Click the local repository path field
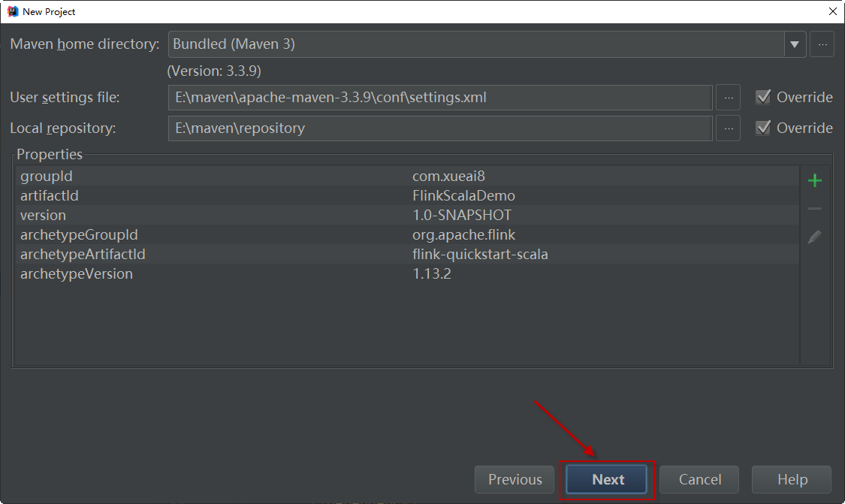The image size is (845, 504). click(439, 128)
